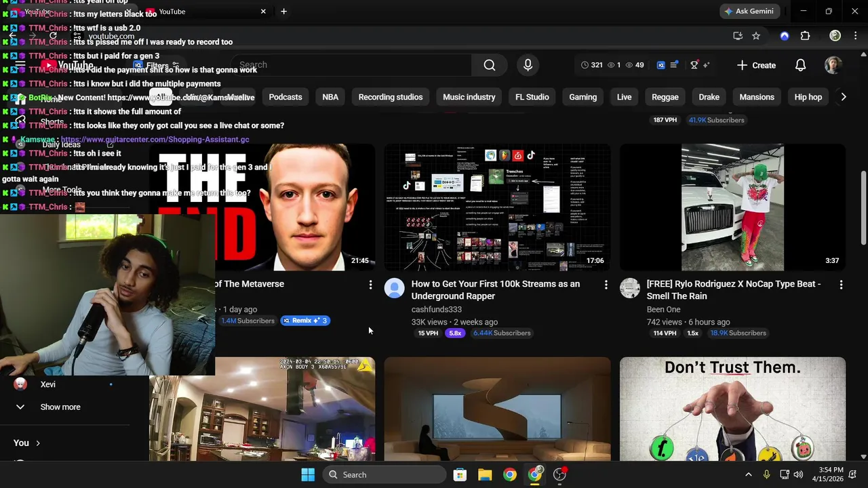Open Been One channel avatar
Viewport: 868px width, 488px height.
[629, 288]
